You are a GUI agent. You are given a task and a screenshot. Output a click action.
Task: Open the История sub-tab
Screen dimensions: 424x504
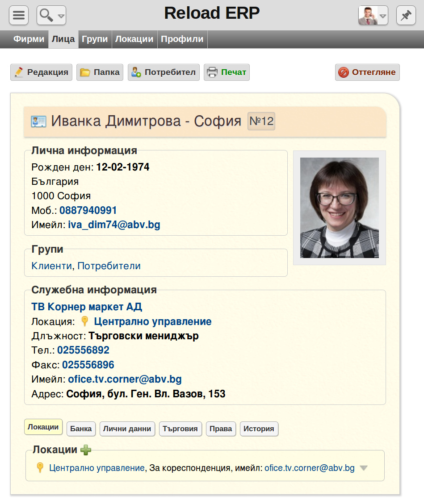coord(259,429)
